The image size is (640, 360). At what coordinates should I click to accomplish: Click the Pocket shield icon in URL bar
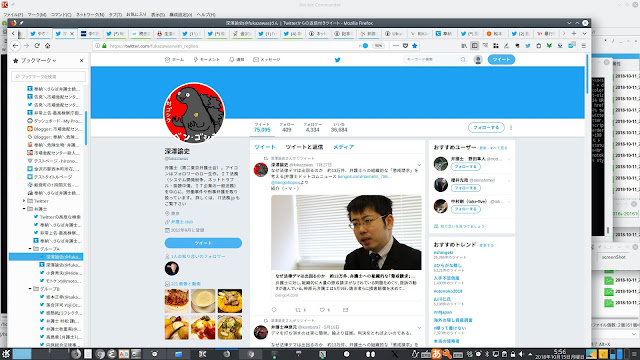(x=405, y=46)
